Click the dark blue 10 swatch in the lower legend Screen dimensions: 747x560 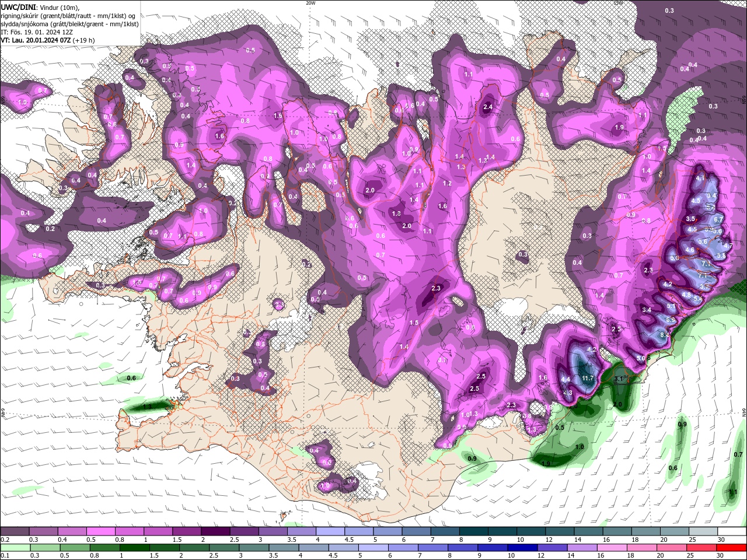click(x=521, y=548)
